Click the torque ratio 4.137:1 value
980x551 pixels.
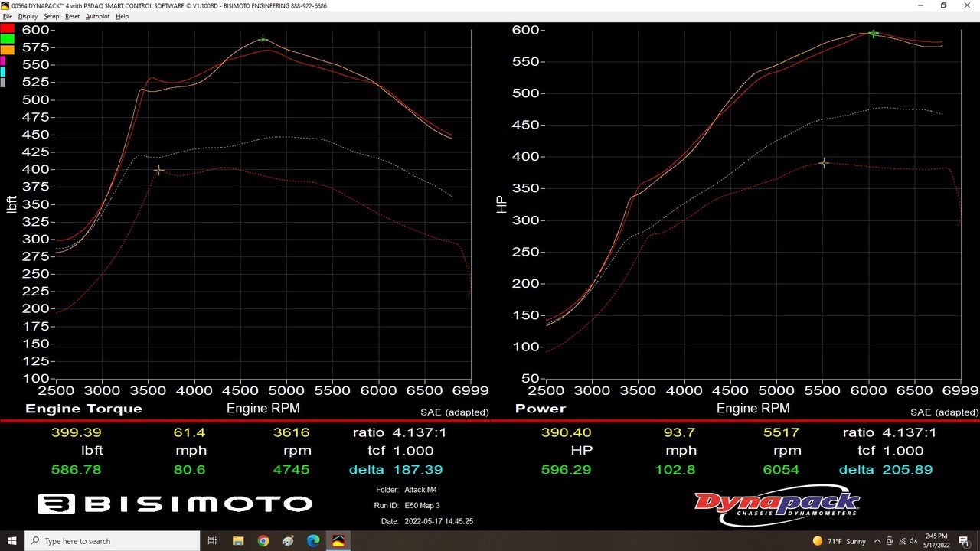(420, 432)
